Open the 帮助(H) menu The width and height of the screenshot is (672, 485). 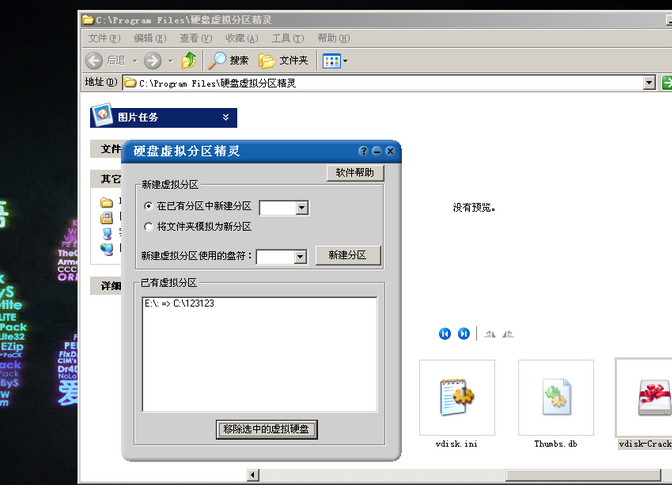333,38
